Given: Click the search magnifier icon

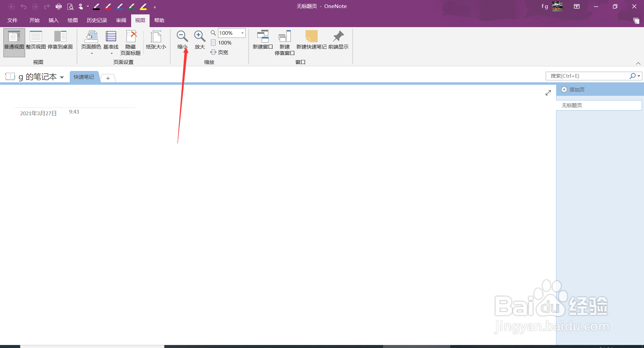Looking at the screenshot, I should pyautogui.click(x=632, y=76).
